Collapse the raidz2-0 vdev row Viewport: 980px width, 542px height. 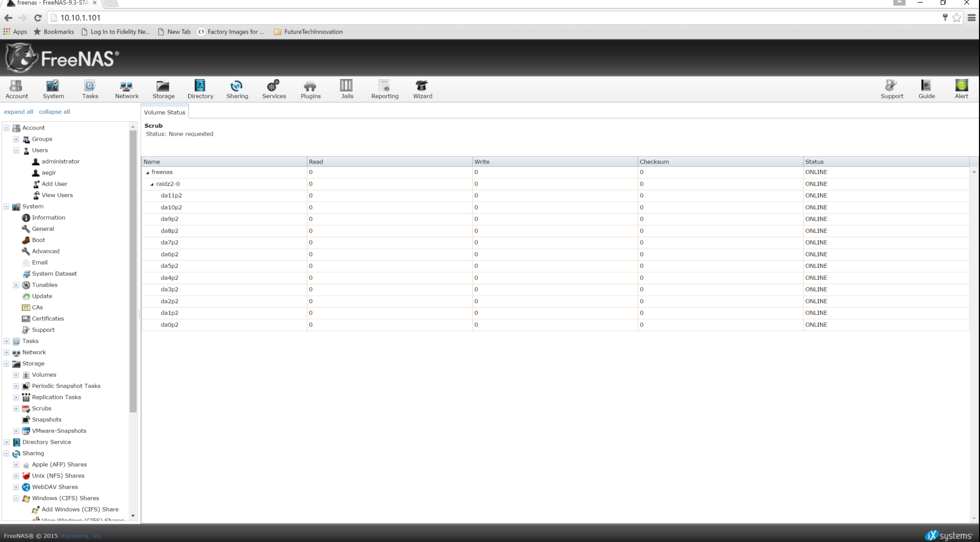tap(152, 184)
